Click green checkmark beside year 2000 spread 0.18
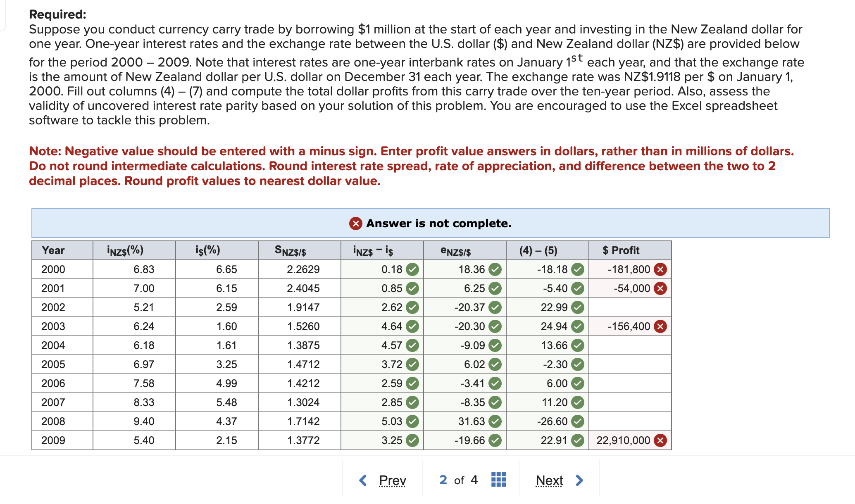The width and height of the screenshot is (855, 504). (x=412, y=270)
